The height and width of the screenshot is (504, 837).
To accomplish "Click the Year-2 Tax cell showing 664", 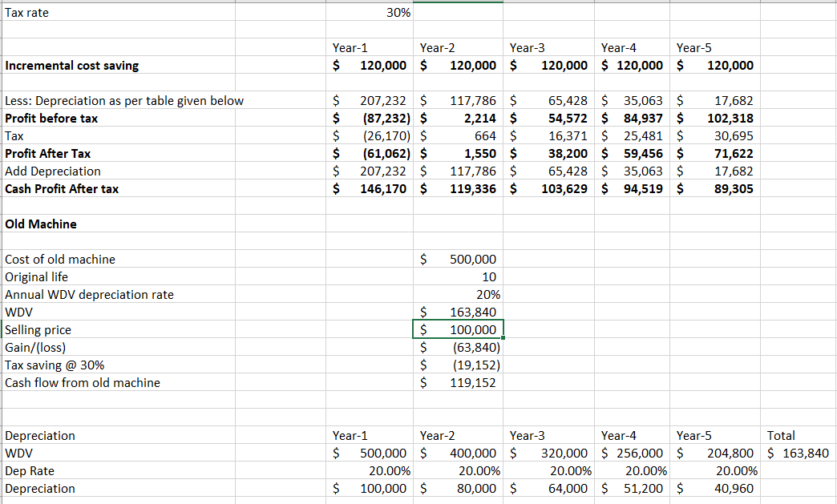I will click(x=459, y=136).
